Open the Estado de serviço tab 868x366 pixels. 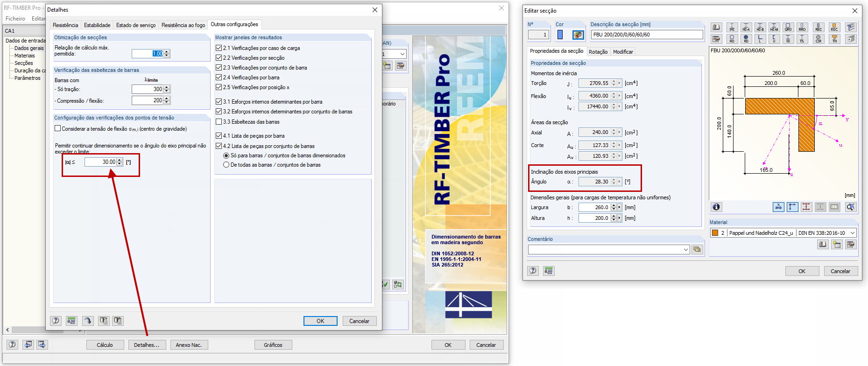coord(136,25)
